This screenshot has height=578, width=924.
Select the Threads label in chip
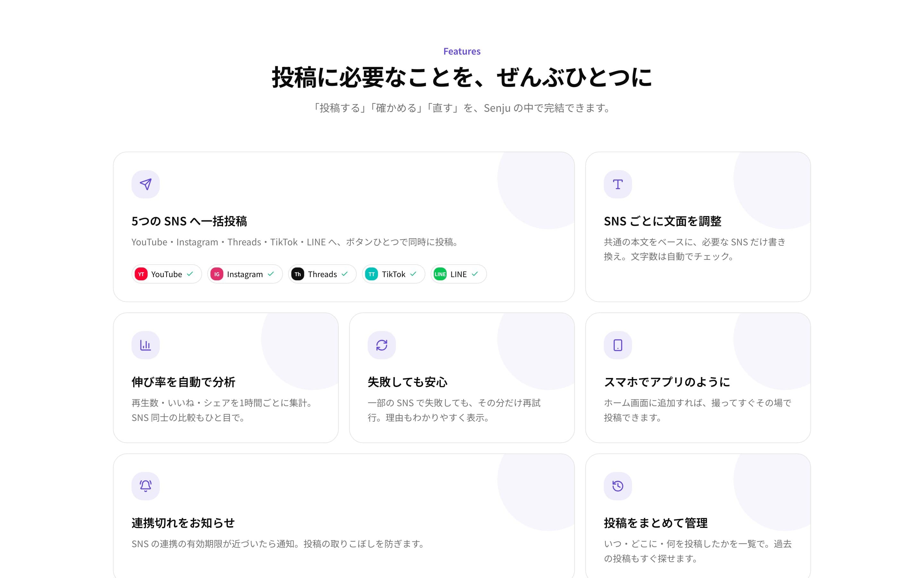(x=322, y=274)
